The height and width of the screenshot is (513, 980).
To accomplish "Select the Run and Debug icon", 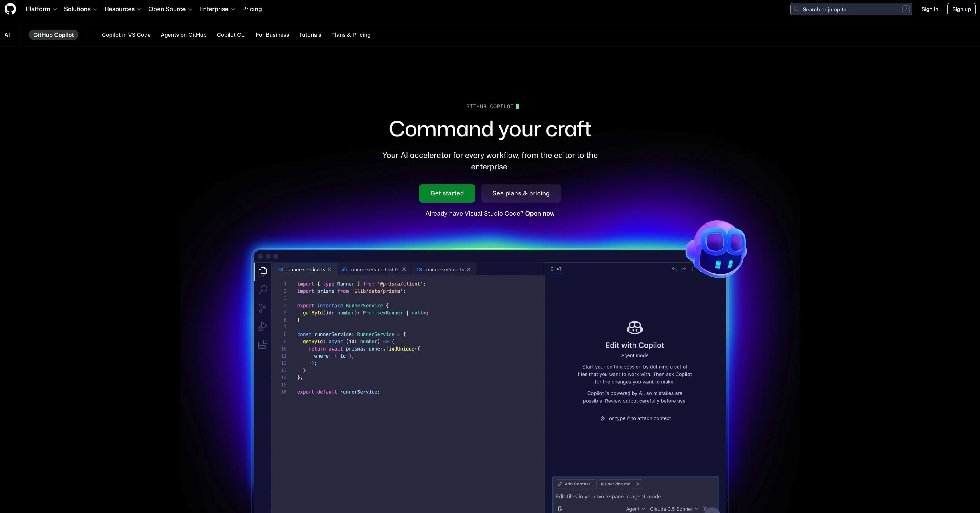I will 263,326.
